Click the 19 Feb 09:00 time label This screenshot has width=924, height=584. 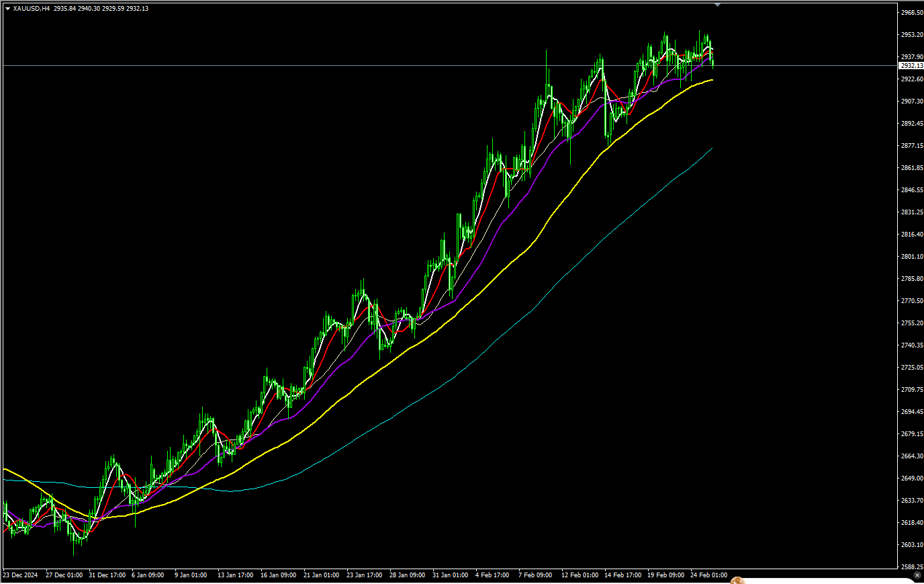tap(665, 575)
